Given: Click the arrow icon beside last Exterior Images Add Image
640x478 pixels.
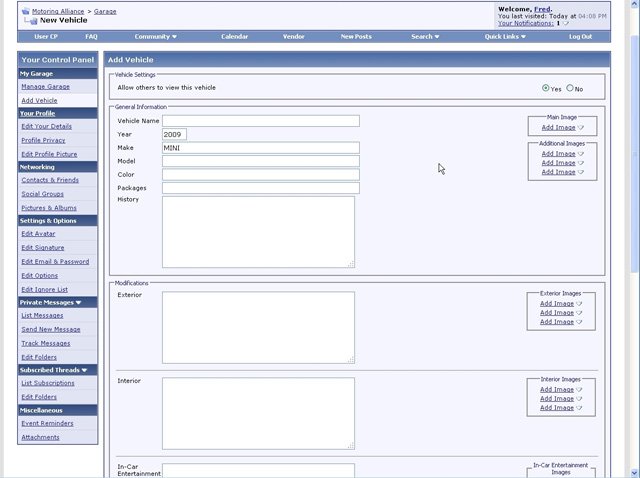Looking at the screenshot, I should (579, 322).
